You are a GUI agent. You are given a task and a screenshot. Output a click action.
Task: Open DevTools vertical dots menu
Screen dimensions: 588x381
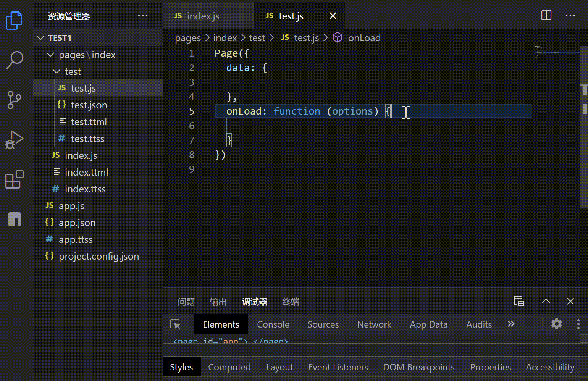click(x=578, y=324)
